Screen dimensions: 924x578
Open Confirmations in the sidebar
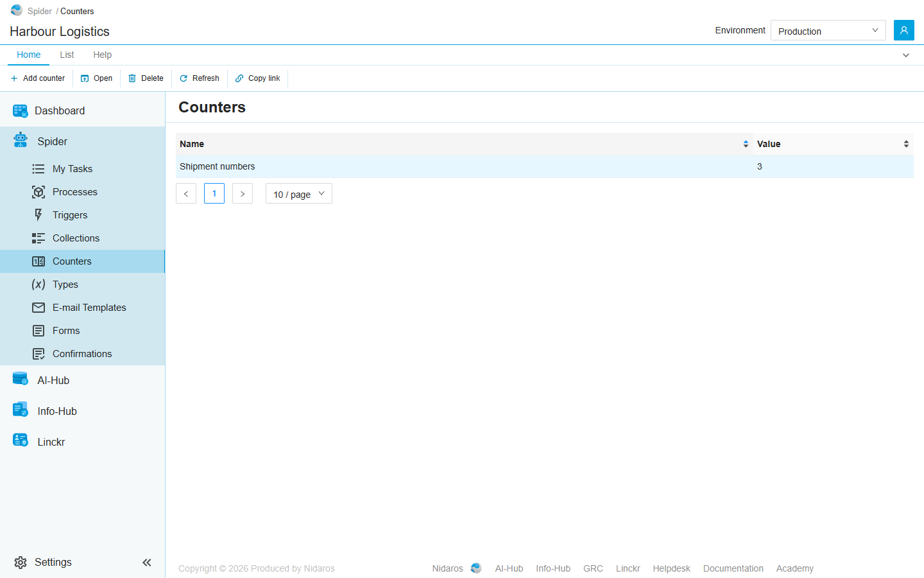(82, 354)
